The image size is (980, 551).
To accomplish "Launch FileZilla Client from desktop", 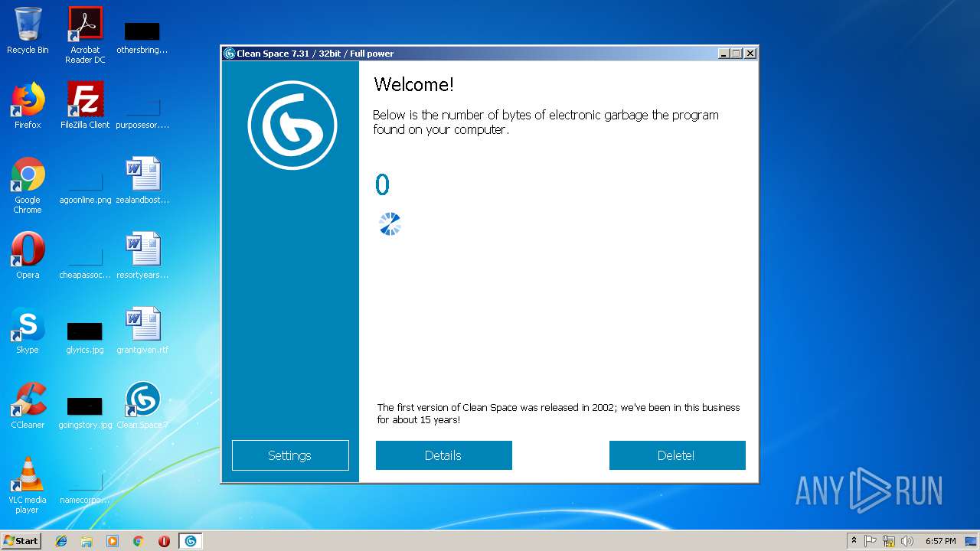I will click(x=85, y=106).
